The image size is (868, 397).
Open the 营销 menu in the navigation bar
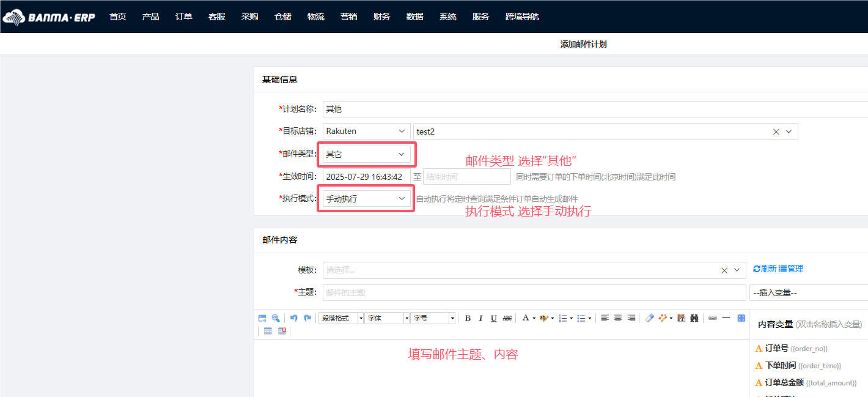[348, 17]
